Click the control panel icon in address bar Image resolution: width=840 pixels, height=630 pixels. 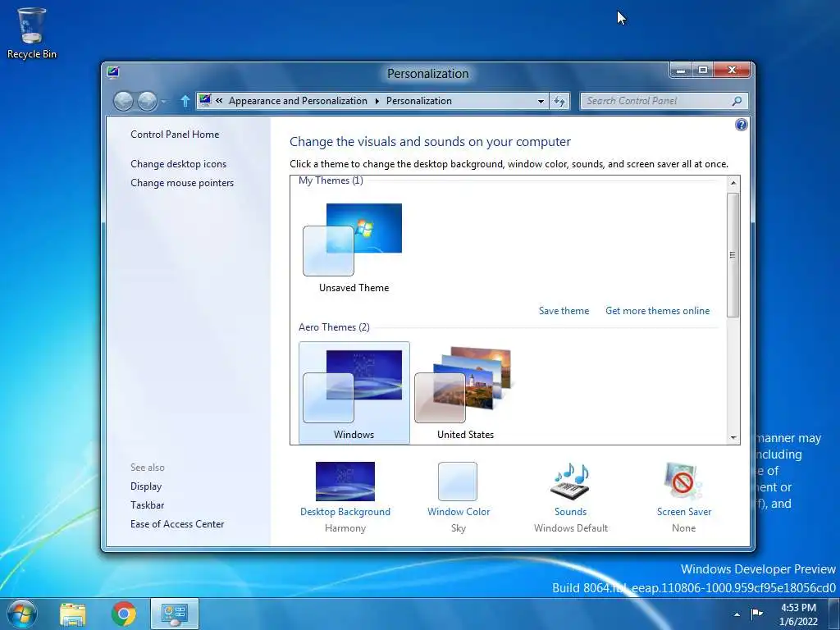tap(205, 100)
